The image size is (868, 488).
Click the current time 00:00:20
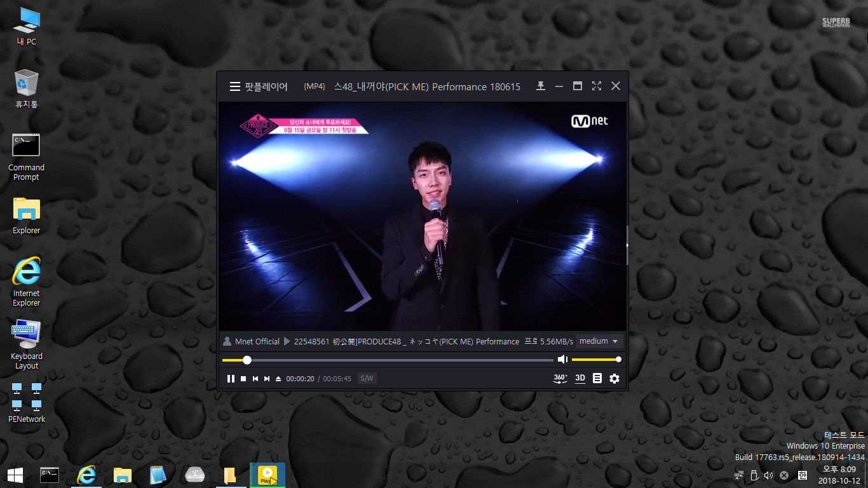300,379
